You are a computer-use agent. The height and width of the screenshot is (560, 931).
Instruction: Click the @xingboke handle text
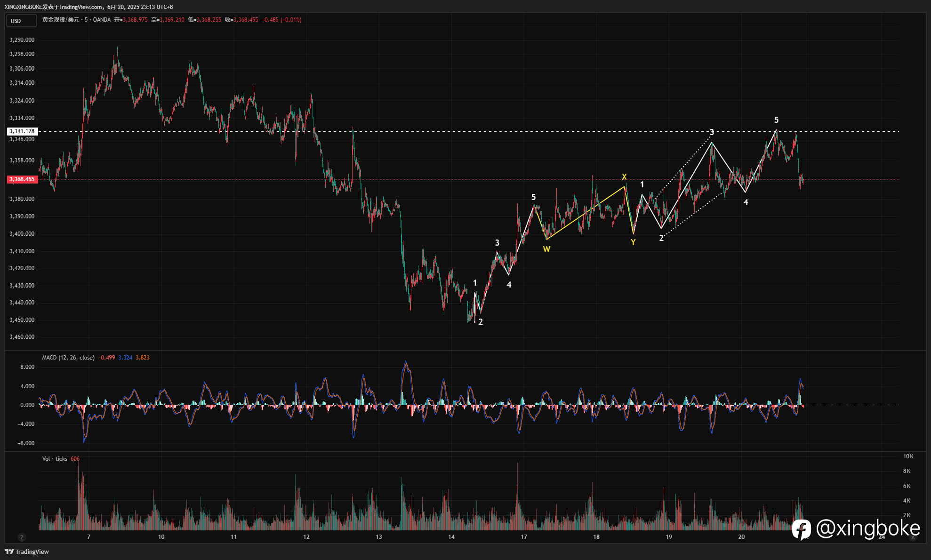coord(868,528)
